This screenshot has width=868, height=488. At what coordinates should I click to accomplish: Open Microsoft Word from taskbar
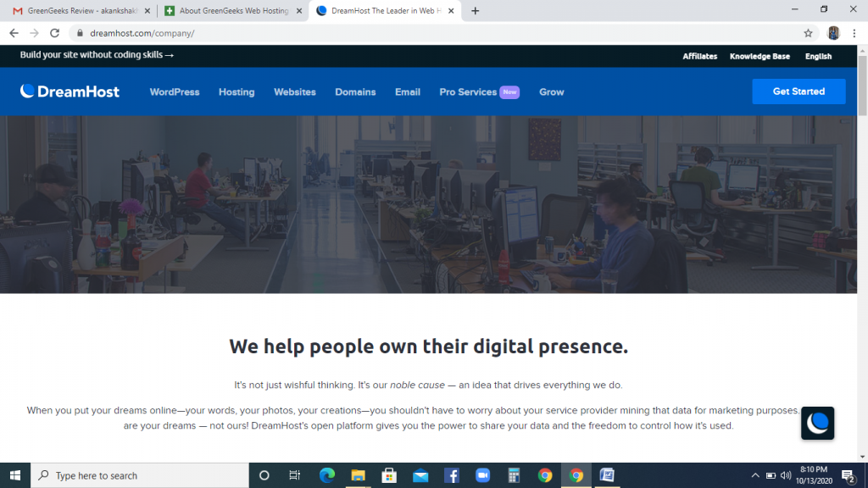pyautogui.click(x=607, y=475)
